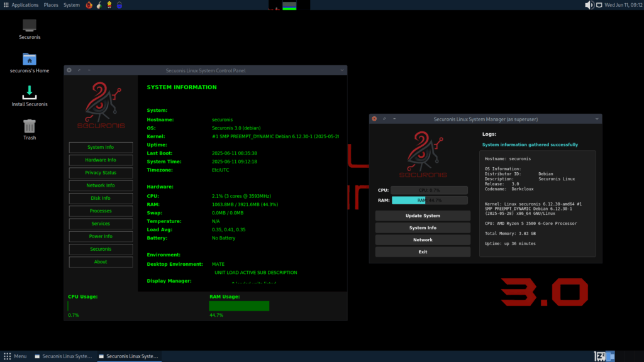Open the System Manager titlebar dropdown arrow
The image size is (644, 362).
tap(597, 119)
